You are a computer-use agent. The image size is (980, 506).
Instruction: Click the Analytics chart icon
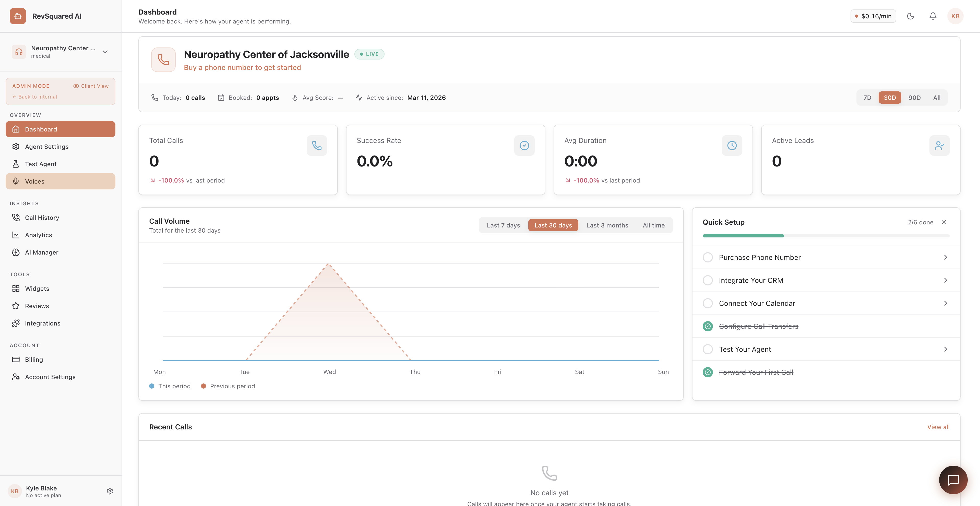16,235
